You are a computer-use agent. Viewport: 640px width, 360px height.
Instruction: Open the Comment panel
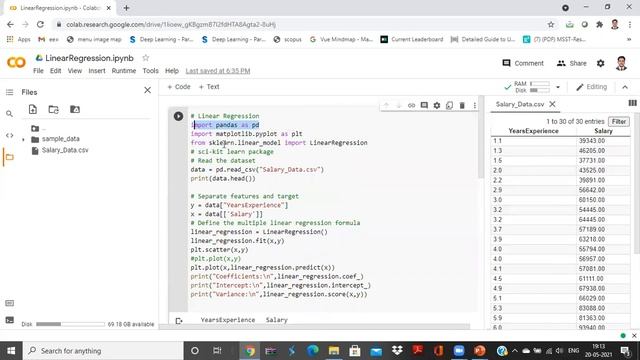tap(523, 63)
